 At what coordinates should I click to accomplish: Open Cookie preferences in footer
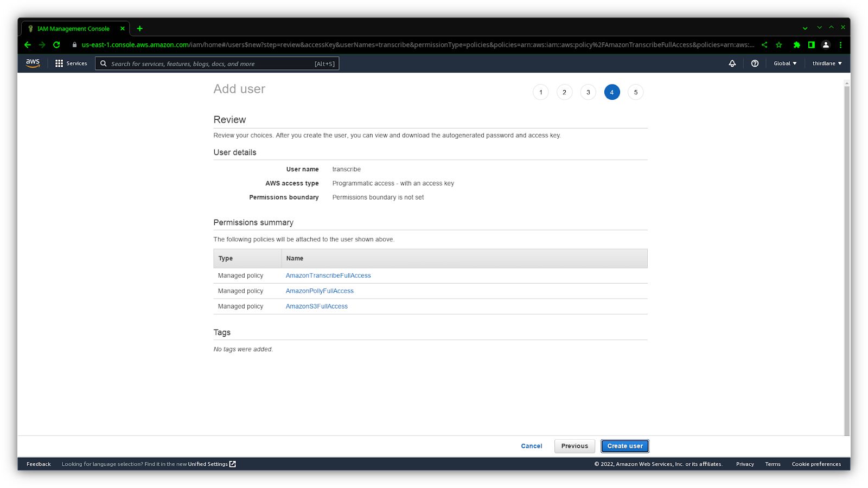point(816,464)
